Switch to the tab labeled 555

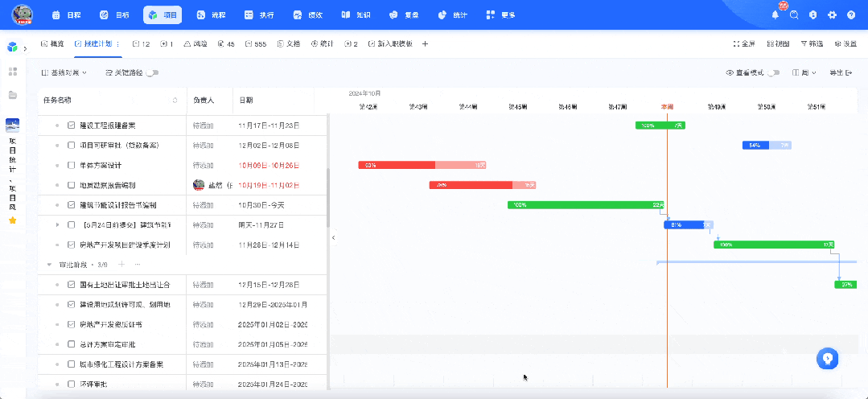coord(256,43)
